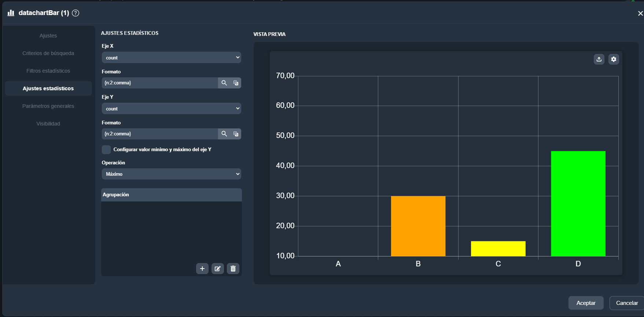Delete Agrupación with the trash icon
Viewport: 644px width, 317px height.
[x=233, y=269]
